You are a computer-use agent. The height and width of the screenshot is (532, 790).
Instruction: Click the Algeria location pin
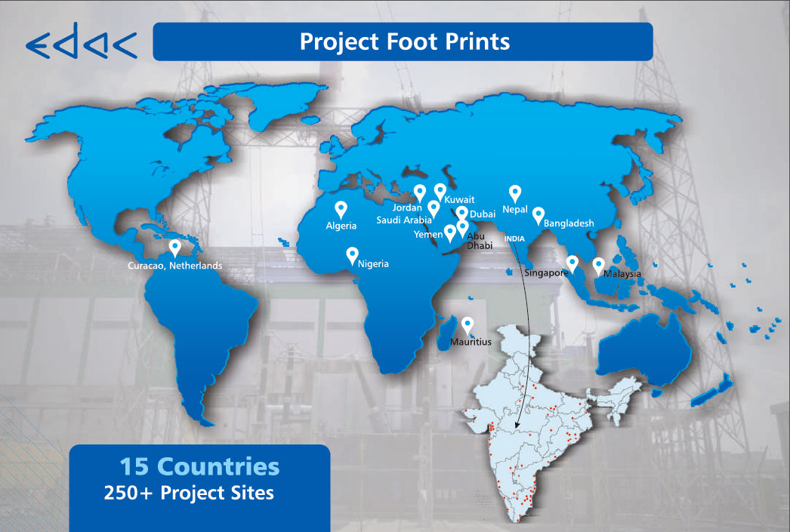click(341, 211)
